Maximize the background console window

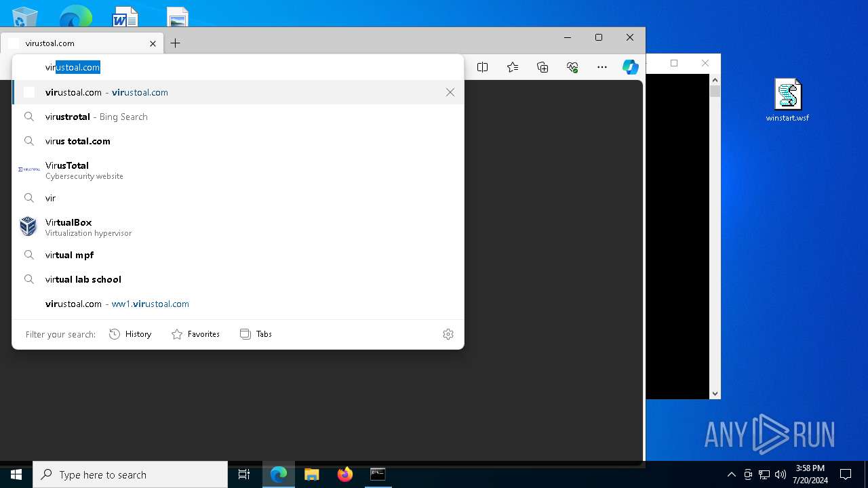pos(674,63)
